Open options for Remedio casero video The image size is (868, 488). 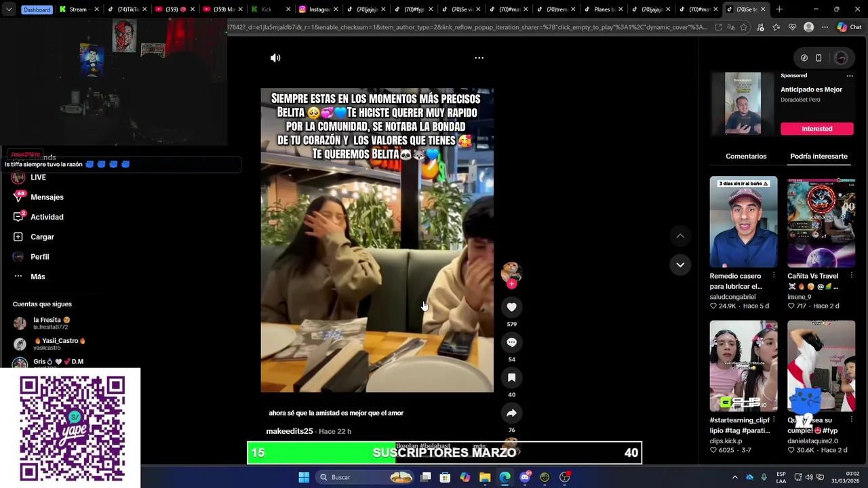(x=774, y=276)
